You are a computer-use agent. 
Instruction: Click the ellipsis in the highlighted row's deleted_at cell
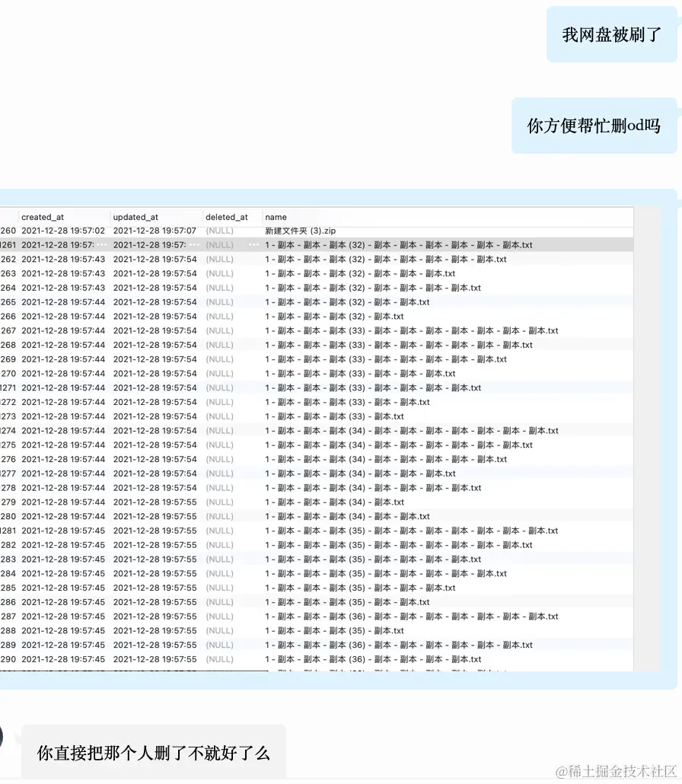[254, 245]
